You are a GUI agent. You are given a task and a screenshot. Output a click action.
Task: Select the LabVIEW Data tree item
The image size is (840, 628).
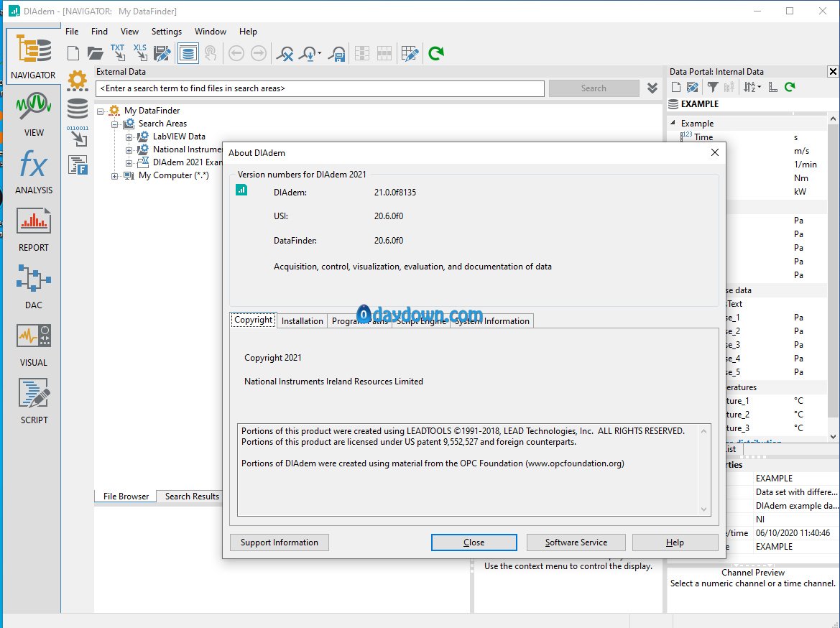point(179,137)
